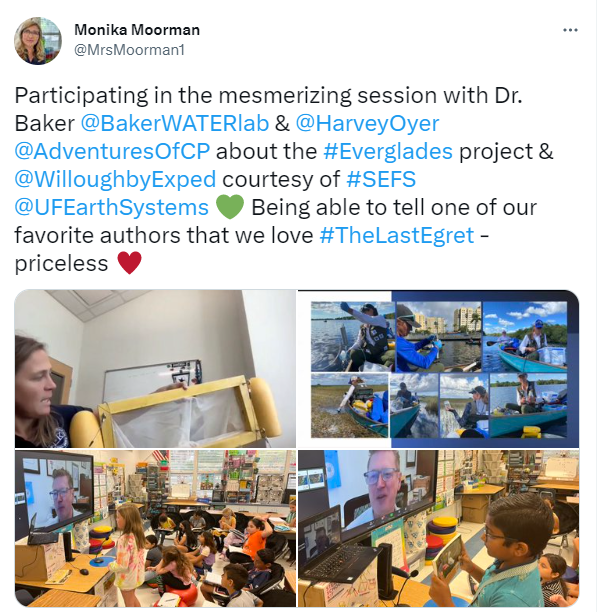The width and height of the screenshot is (601, 612).
Task: Click the red heart emoji
Action: [129, 263]
